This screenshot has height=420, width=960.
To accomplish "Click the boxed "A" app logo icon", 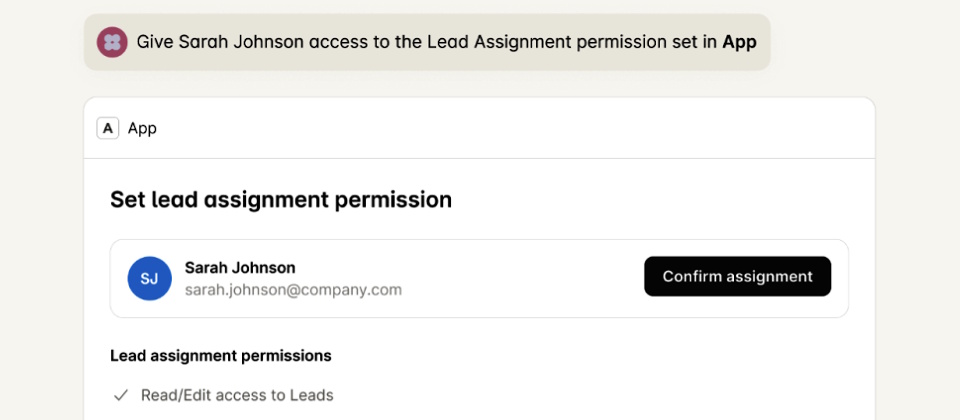I will pos(108,128).
